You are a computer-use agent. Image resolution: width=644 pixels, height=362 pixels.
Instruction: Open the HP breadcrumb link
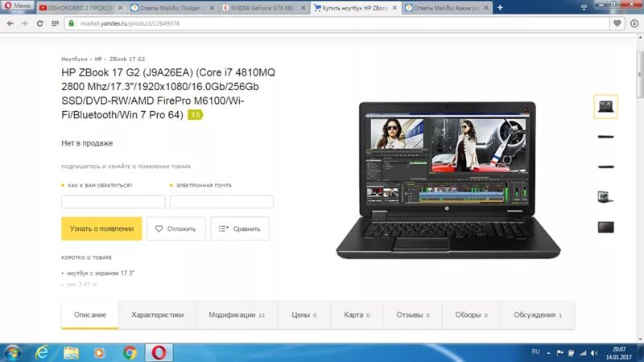pyautogui.click(x=98, y=59)
